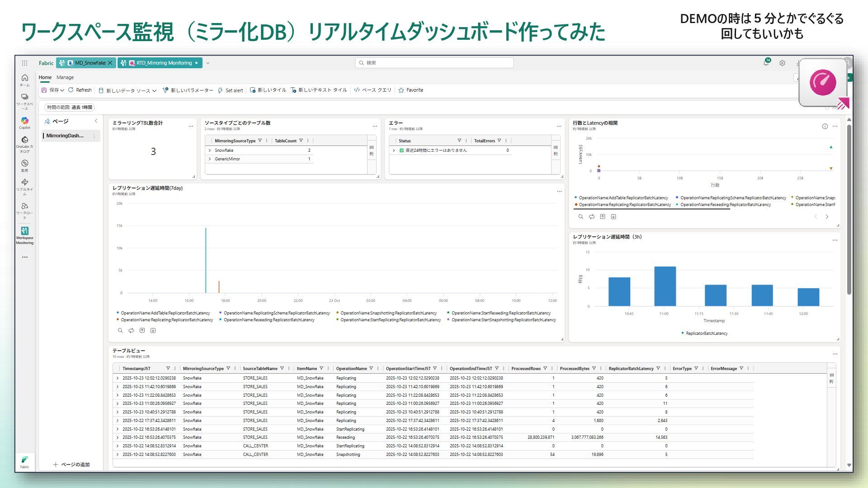Image resolution: width=868 pixels, height=488 pixels.
Task: Switch to the MD_Snowflake tab
Action: pos(90,63)
